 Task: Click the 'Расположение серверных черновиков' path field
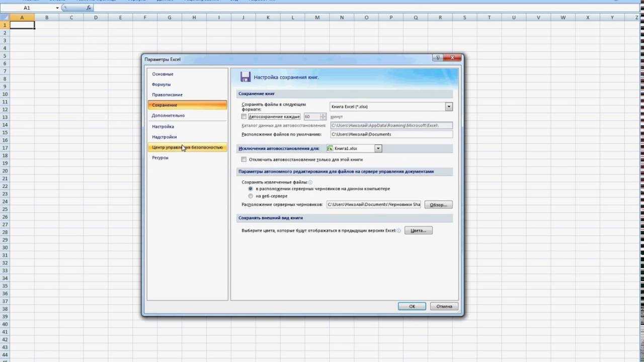(x=374, y=205)
